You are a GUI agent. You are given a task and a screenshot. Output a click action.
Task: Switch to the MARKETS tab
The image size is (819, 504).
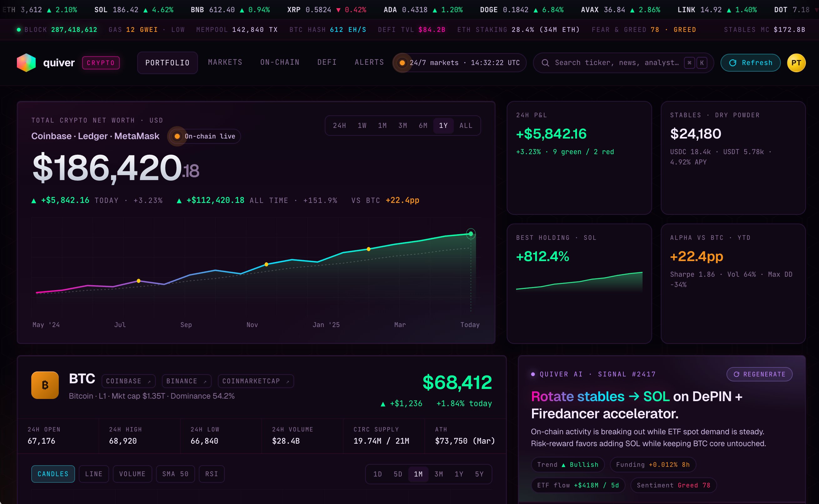(x=225, y=62)
